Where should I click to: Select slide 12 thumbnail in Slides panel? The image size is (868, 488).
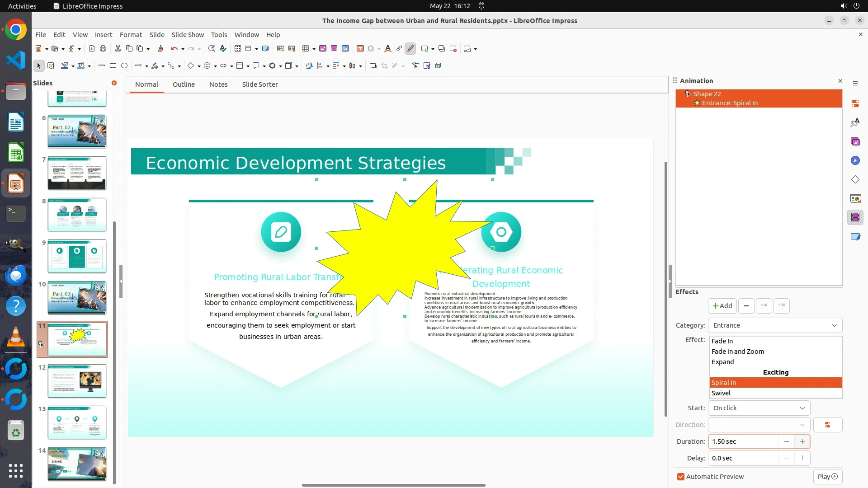77,381
